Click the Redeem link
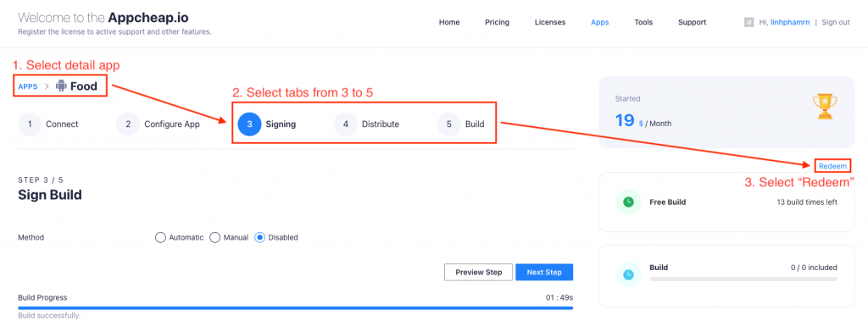This screenshot has width=868, height=326. (x=832, y=166)
